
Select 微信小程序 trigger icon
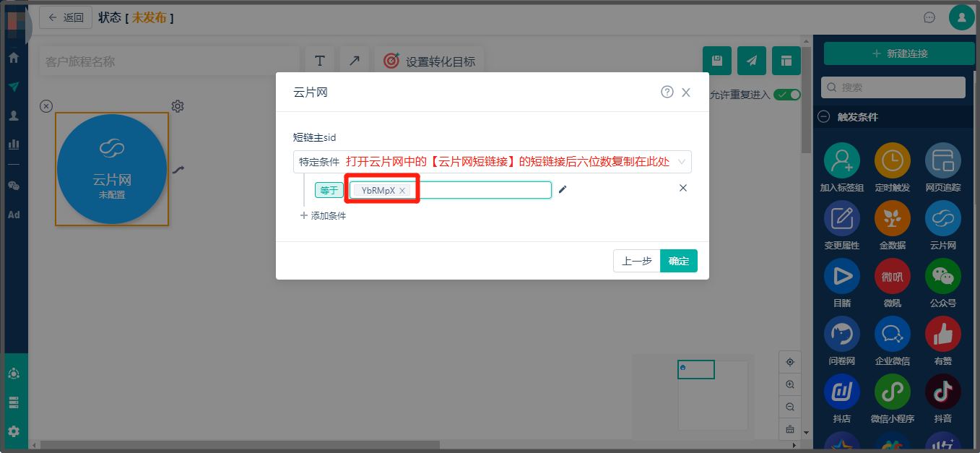pyautogui.click(x=893, y=392)
